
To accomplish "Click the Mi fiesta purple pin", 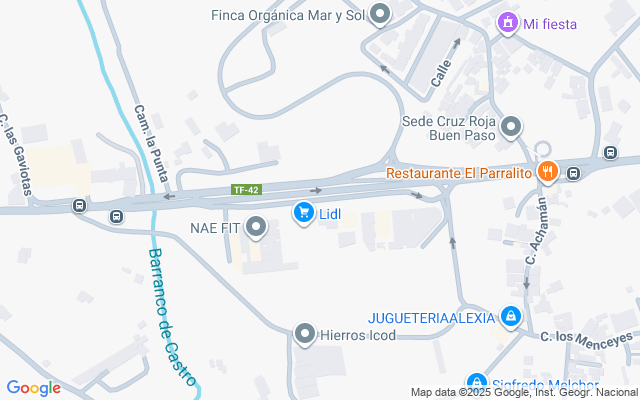I will pyautogui.click(x=507, y=23).
